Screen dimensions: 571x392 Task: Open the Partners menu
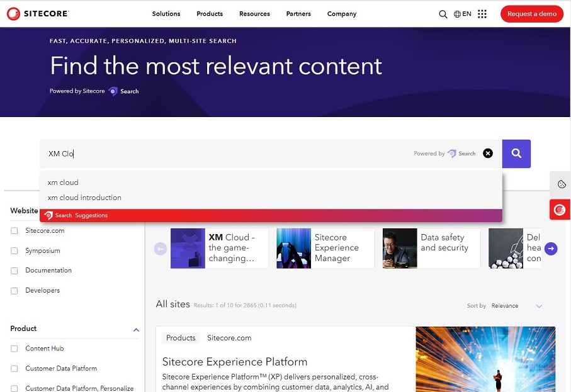click(x=298, y=14)
